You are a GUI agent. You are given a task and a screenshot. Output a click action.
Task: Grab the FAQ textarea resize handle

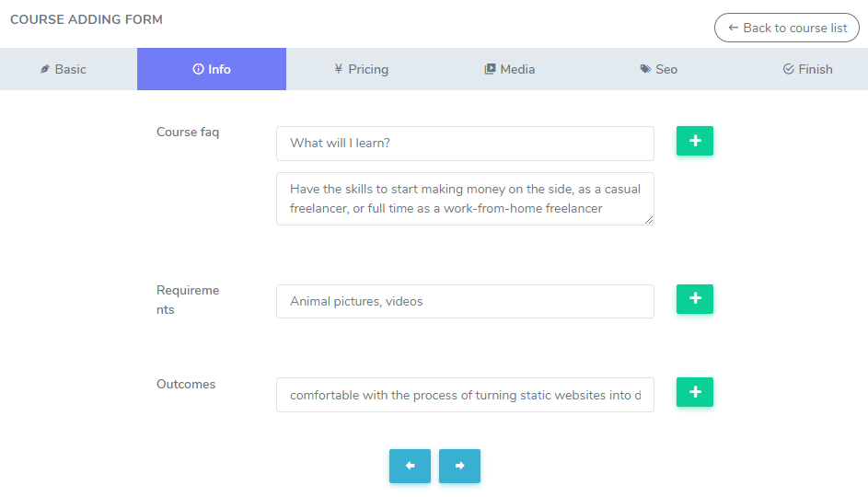pos(649,220)
